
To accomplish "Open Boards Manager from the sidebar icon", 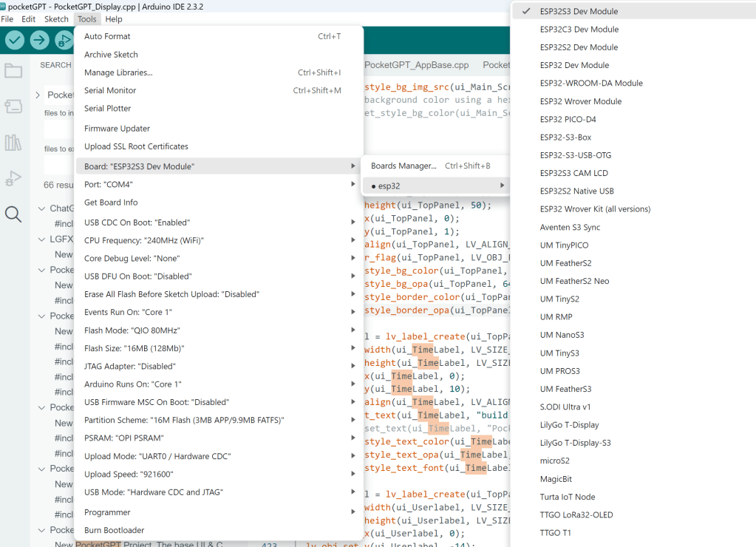I will (13, 106).
